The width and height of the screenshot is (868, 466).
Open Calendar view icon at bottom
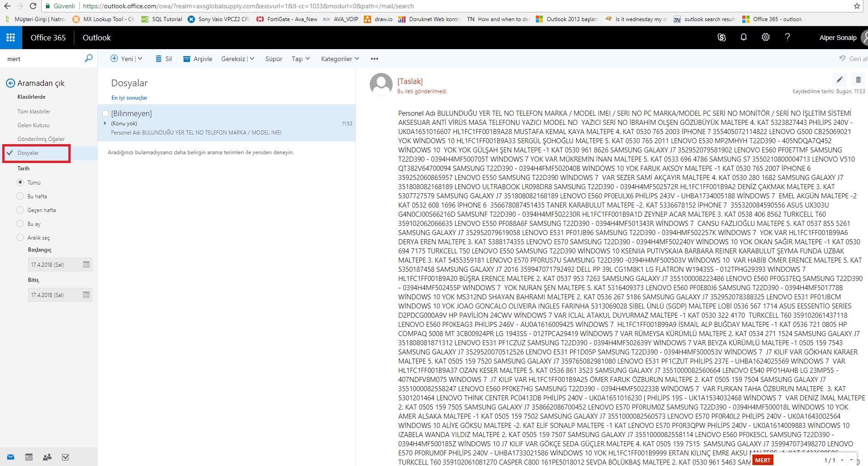click(29, 457)
